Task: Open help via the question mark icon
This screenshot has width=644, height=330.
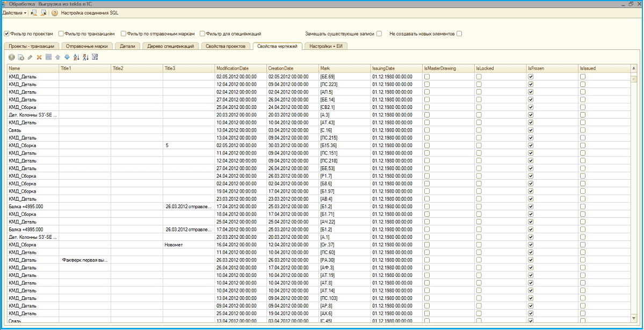Action: pyautogui.click(x=54, y=12)
